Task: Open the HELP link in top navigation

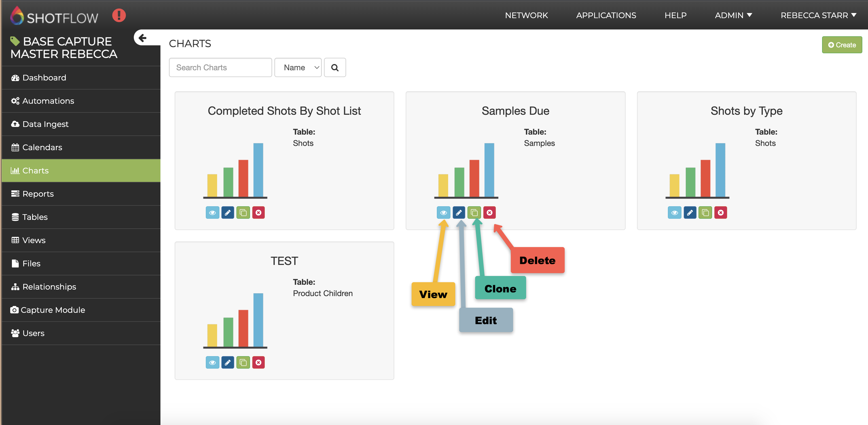Action: click(675, 16)
